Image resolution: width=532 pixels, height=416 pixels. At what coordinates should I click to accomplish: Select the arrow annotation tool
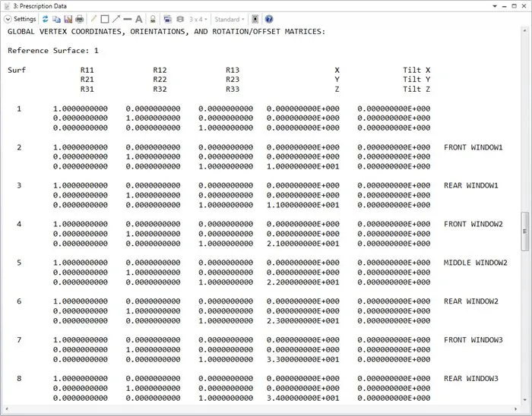tap(116, 19)
